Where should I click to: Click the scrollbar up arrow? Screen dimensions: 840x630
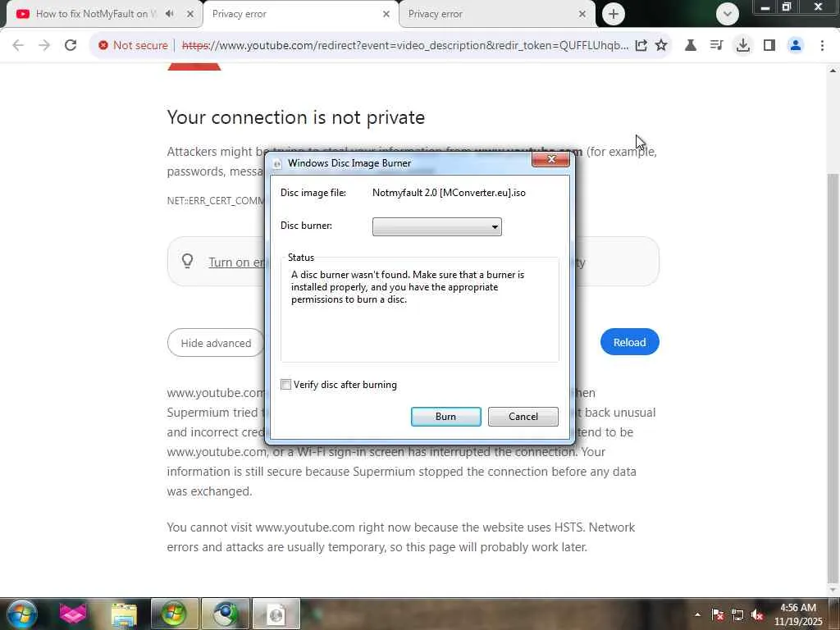click(833, 71)
